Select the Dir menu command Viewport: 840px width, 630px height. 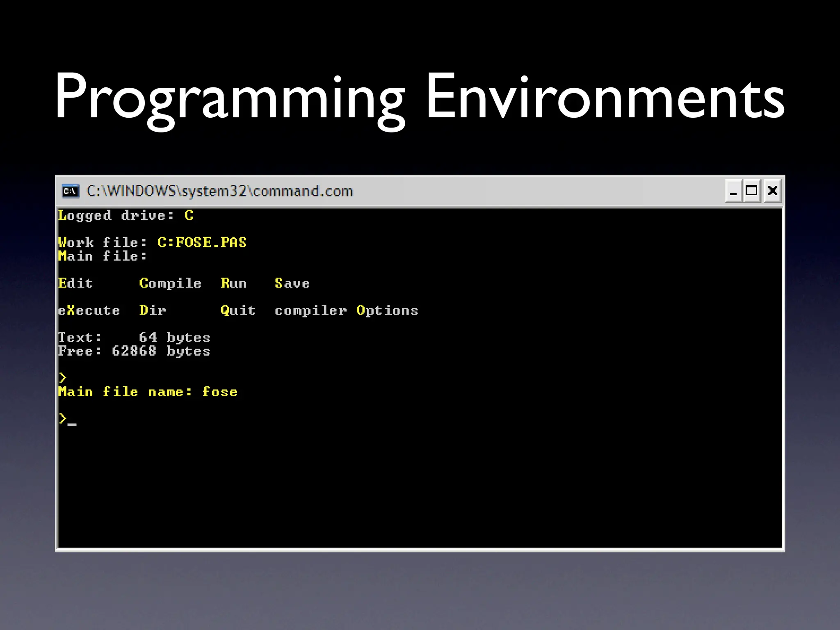coord(153,310)
